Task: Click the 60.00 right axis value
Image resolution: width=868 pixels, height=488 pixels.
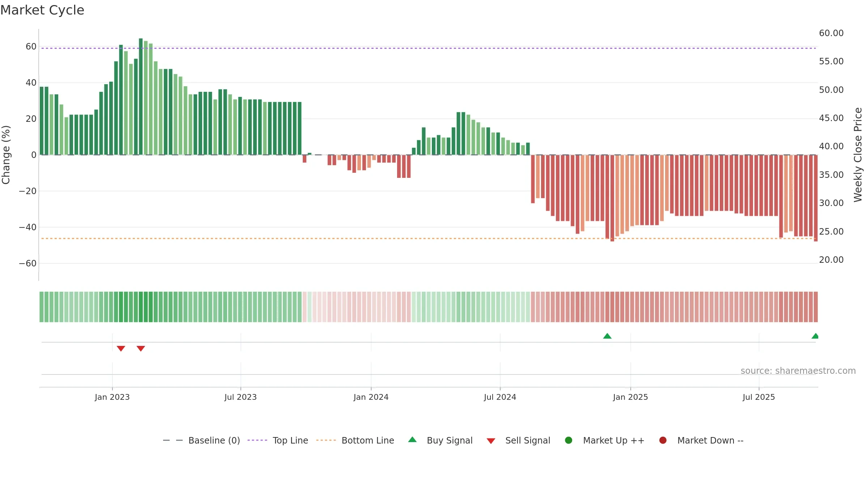Action: pos(831,33)
